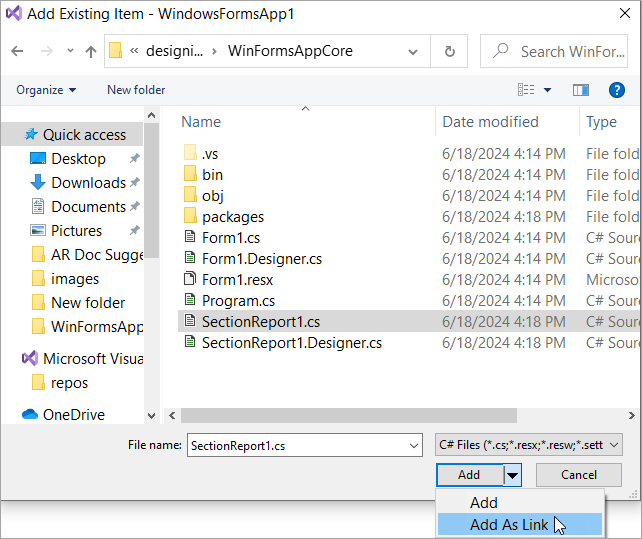Change view layout icon
Screen dimensions: 642x539
(x=526, y=89)
